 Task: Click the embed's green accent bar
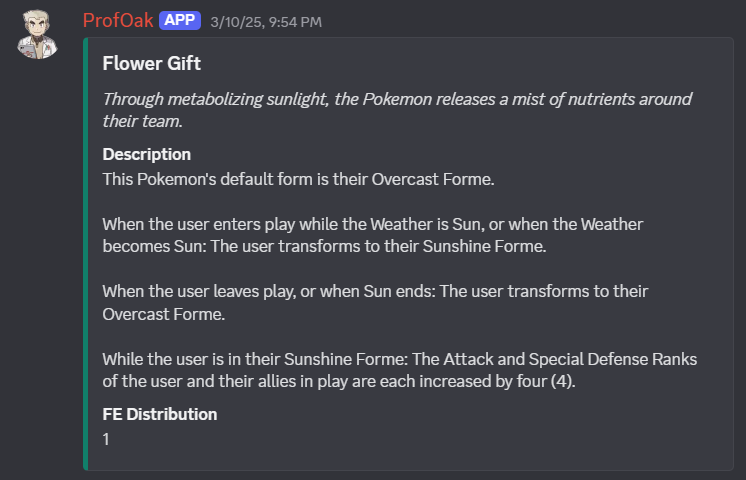(x=86, y=254)
